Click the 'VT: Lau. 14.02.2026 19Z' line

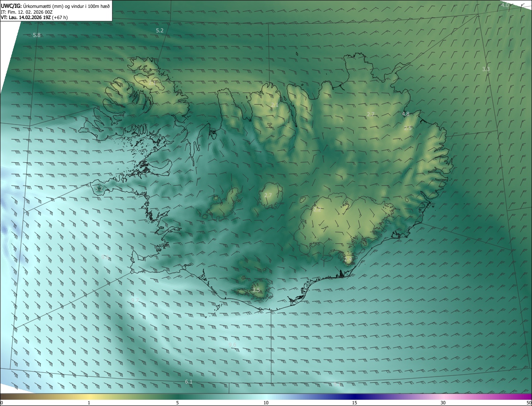[34, 17]
